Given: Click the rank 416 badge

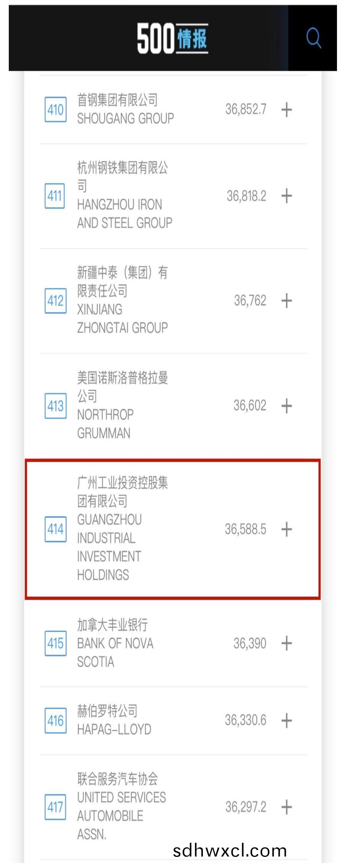Looking at the screenshot, I should pos(55,721).
